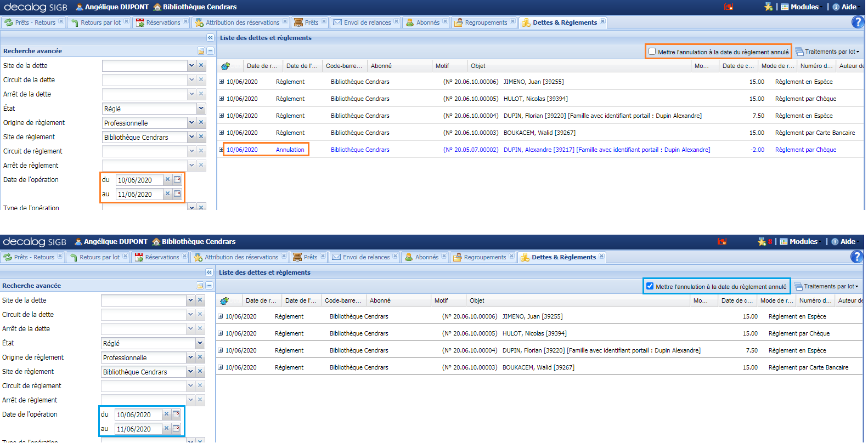Clear the "au" date in orange-highlighted box
868x443 pixels.
(x=167, y=194)
